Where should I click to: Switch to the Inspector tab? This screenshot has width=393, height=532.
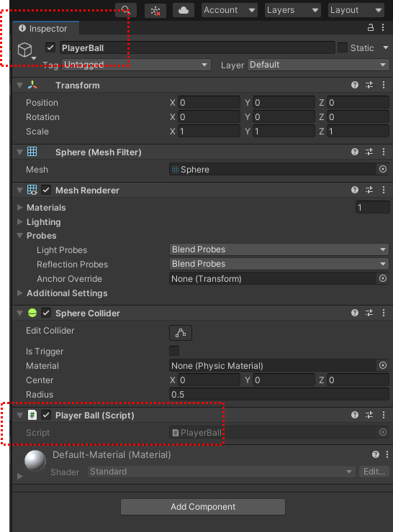click(45, 29)
